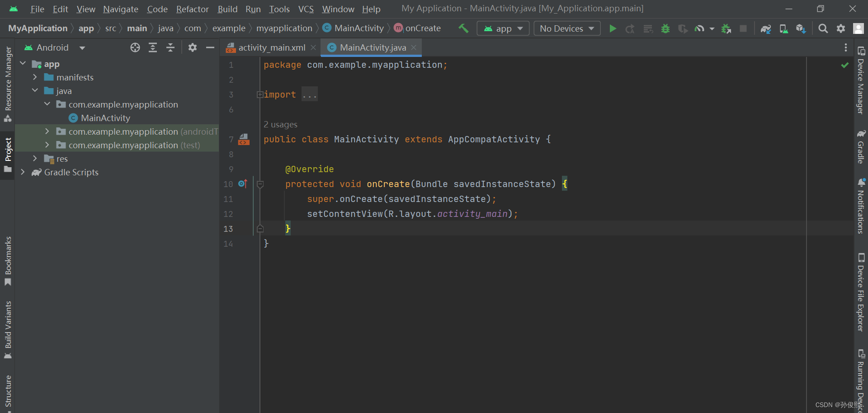
Task: Open project panel options gear
Action: click(193, 47)
